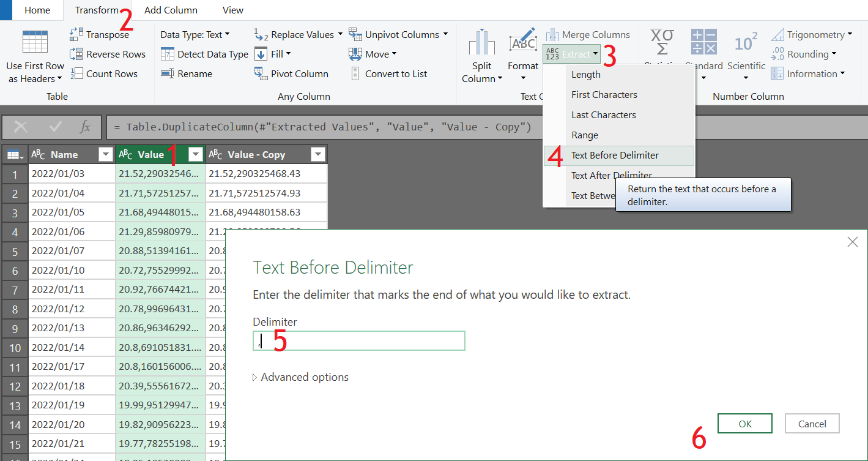Click the Detect Data Type icon
868x461 pixels.
[167, 54]
